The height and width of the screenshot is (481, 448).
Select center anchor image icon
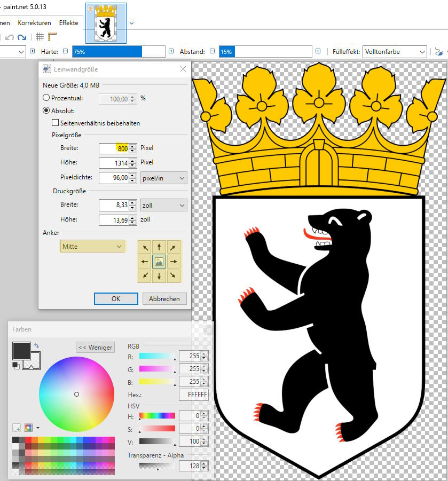click(x=159, y=262)
